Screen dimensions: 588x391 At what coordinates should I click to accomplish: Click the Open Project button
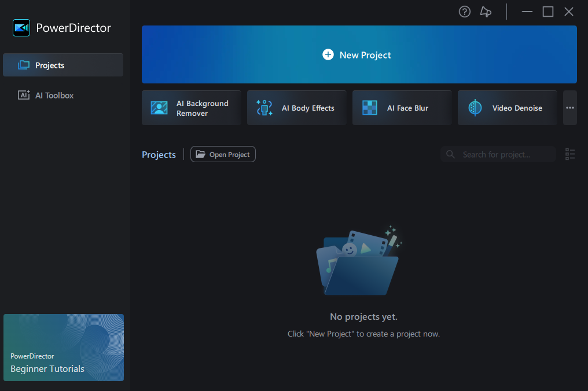223,154
